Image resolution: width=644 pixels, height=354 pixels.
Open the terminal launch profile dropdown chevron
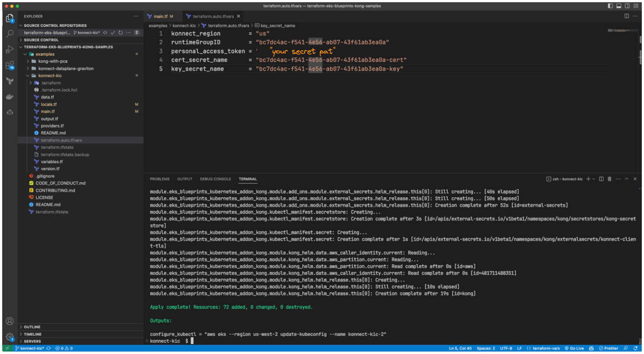click(594, 178)
